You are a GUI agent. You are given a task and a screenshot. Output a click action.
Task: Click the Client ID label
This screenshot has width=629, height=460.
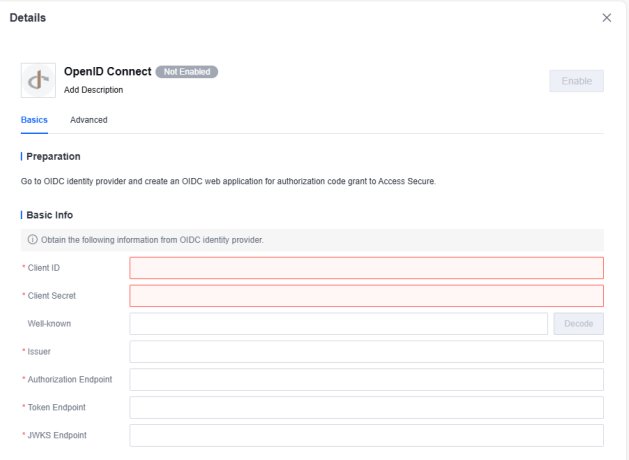(43, 268)
